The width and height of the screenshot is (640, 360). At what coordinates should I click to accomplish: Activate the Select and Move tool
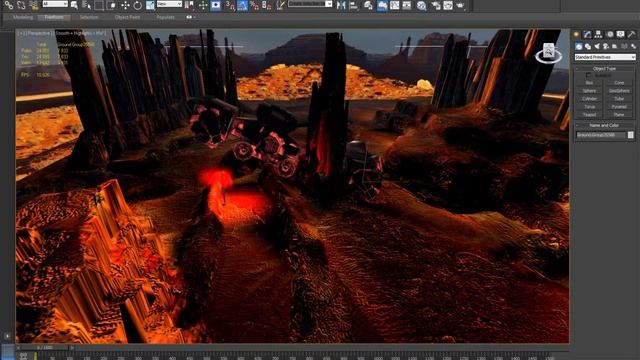tap(125, 5)
